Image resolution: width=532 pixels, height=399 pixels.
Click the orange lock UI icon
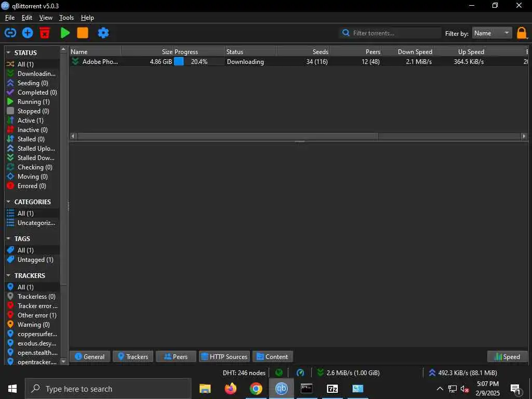[522, 33]
